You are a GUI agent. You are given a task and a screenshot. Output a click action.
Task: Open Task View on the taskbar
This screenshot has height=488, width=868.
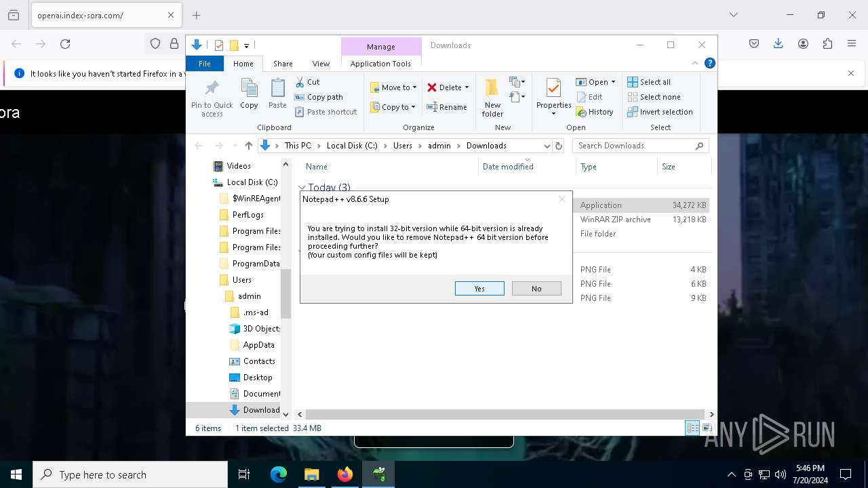coord(244,474)
